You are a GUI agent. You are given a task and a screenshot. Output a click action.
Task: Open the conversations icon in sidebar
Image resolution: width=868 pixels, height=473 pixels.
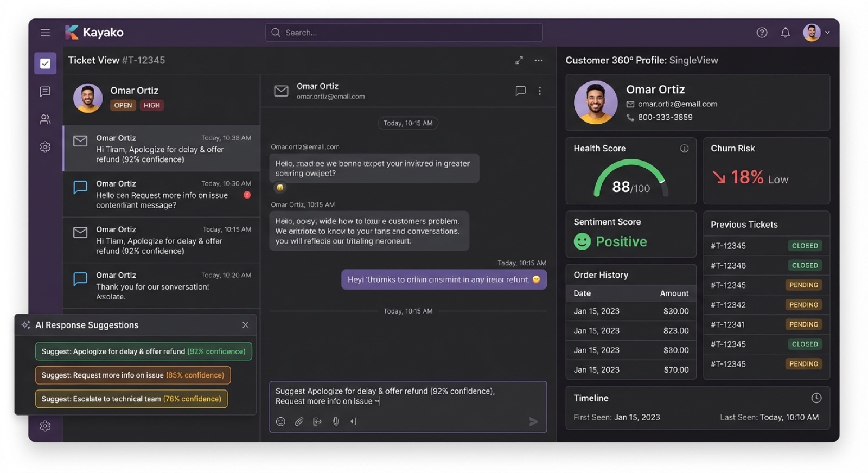45,92
